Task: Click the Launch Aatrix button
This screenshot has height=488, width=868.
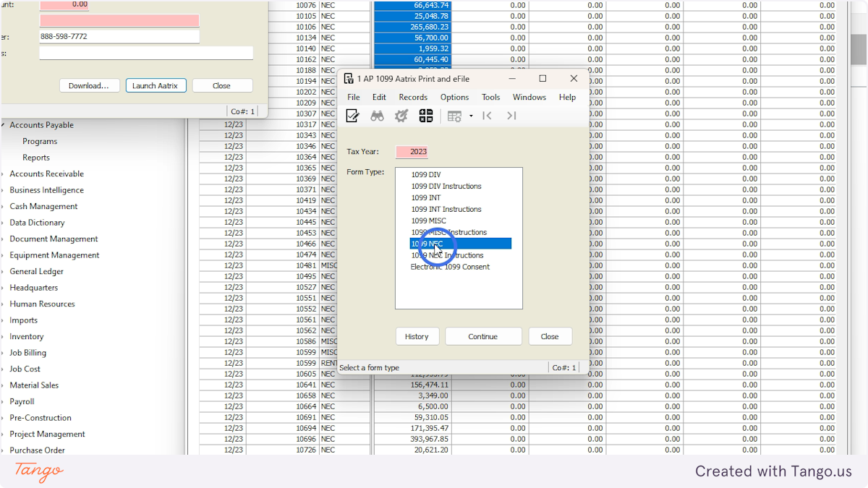Action: click(156, 85)
